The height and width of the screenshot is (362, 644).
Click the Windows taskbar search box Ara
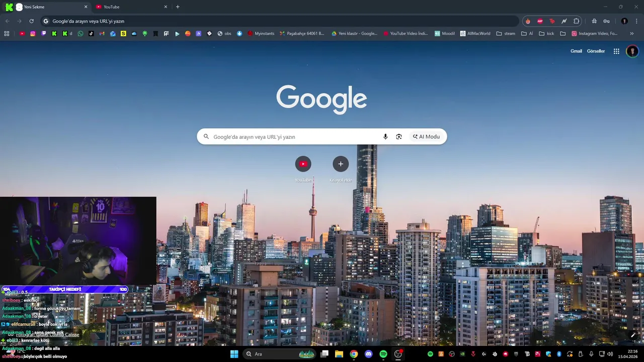click(280, 354)
